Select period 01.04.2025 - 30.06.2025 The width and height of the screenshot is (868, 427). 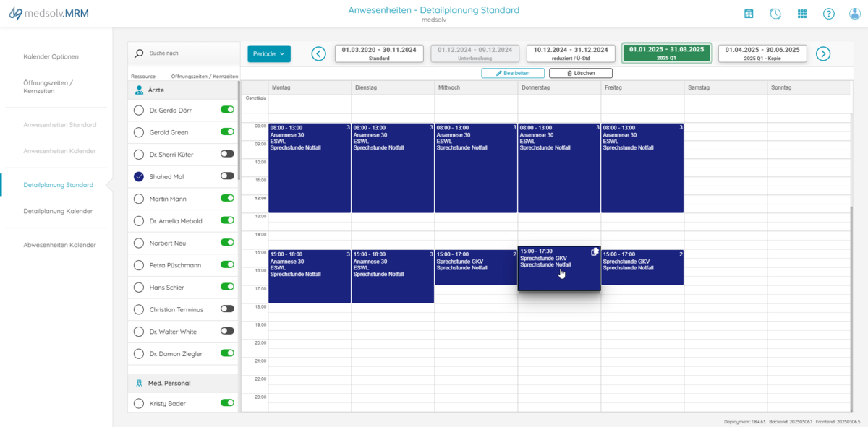762,53
